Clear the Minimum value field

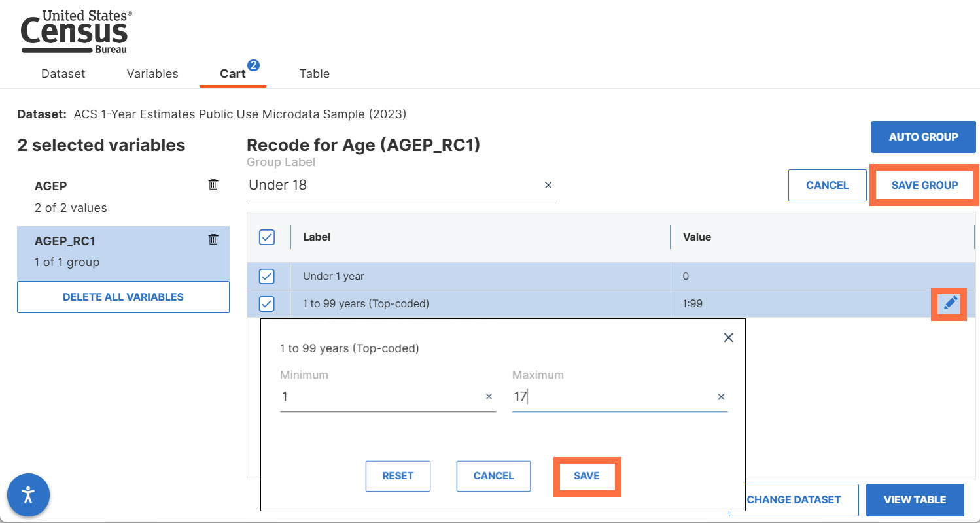coord(489,396)
